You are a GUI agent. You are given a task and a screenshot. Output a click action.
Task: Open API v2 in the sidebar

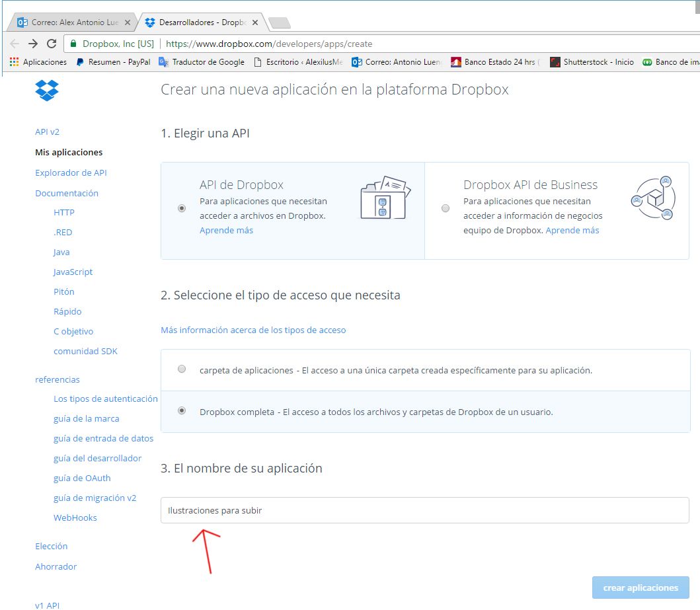[x=48, y=132]
